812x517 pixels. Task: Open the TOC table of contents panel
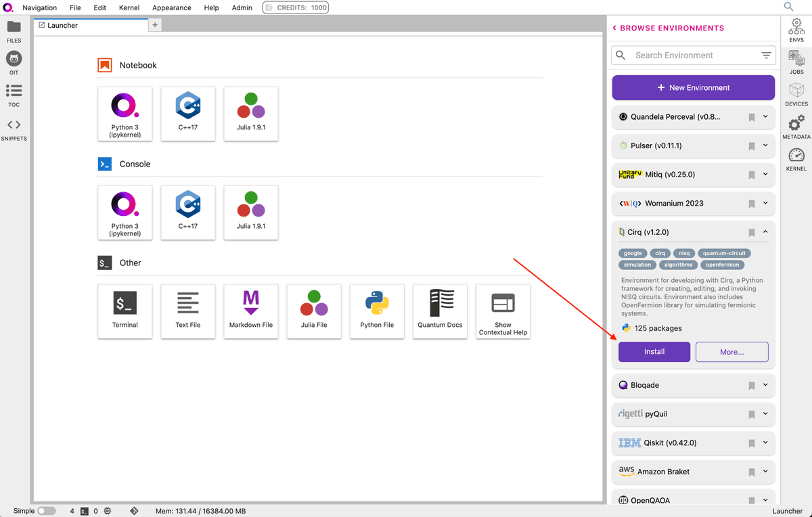point(14,95)
